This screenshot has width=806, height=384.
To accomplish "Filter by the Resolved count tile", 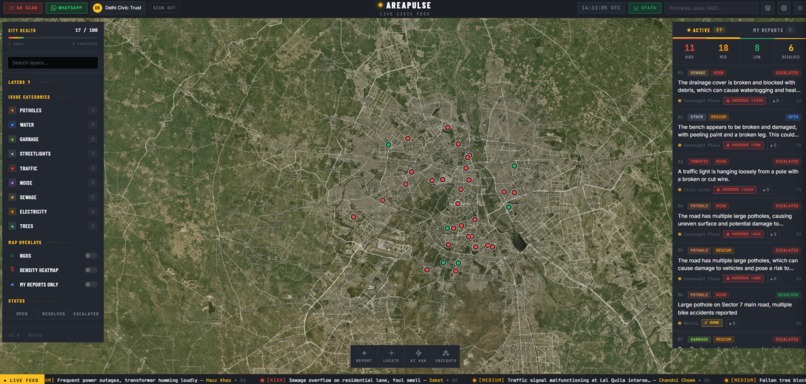I will point(791,51).
